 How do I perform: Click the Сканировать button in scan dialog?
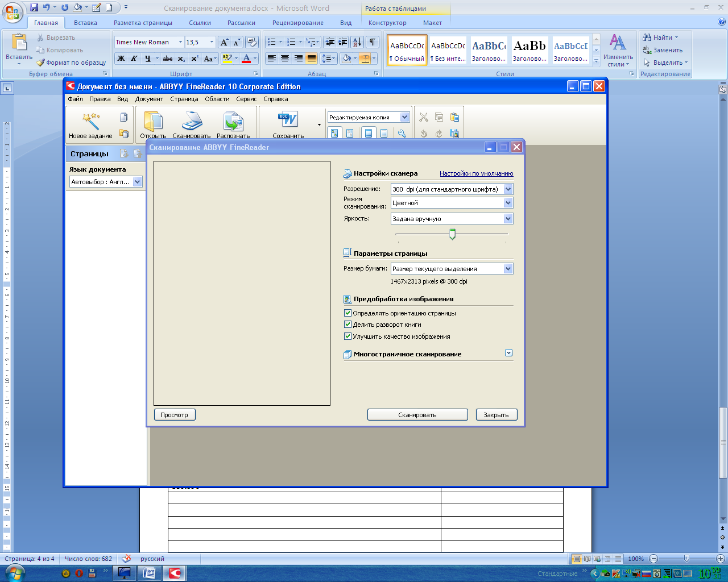(417, 415)
